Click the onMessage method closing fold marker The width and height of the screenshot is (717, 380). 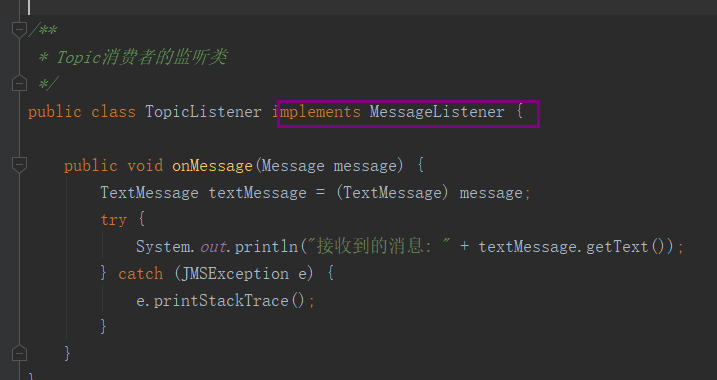[x=19, y=353]
